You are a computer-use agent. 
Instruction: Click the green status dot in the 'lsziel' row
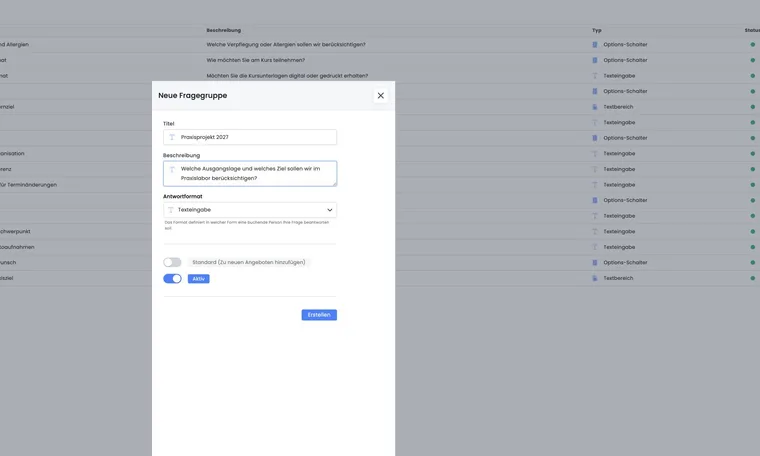click(x=753, y=278)
